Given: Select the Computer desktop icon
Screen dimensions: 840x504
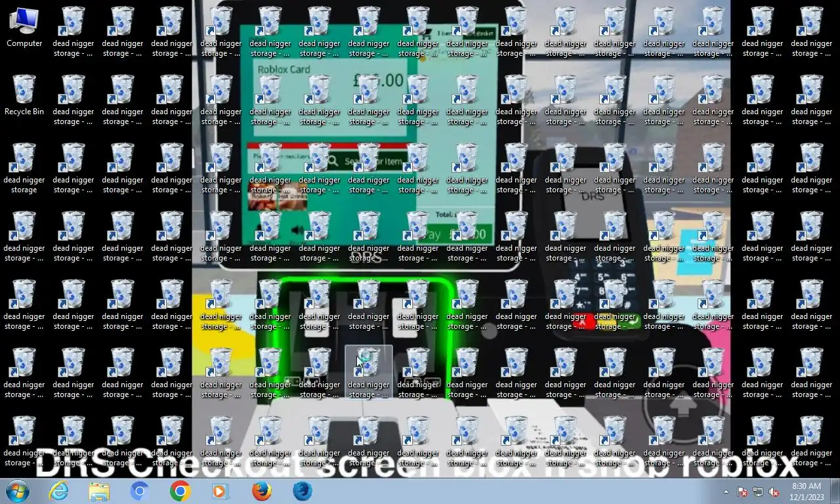Looking at the screenshot, I should [24, 27].
